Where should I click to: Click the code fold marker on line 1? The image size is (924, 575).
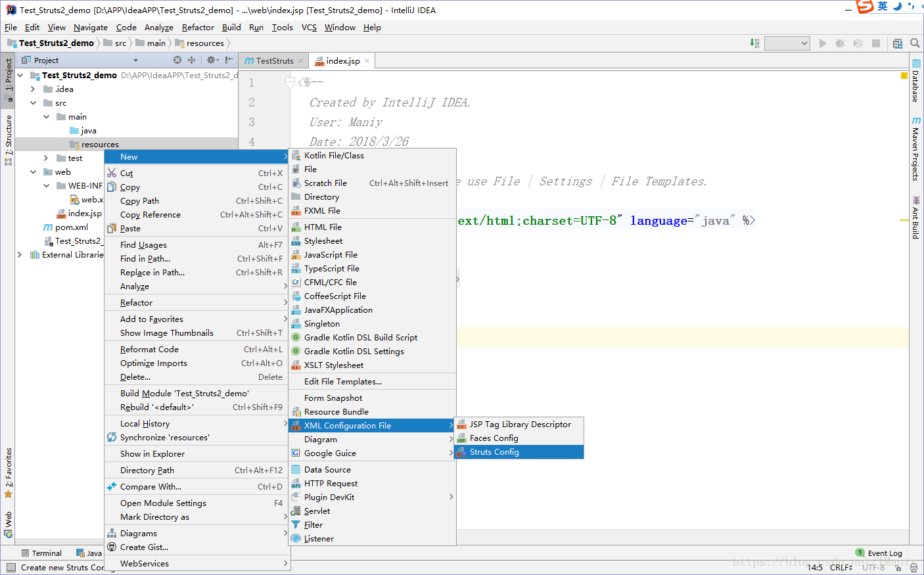point(290,83)
